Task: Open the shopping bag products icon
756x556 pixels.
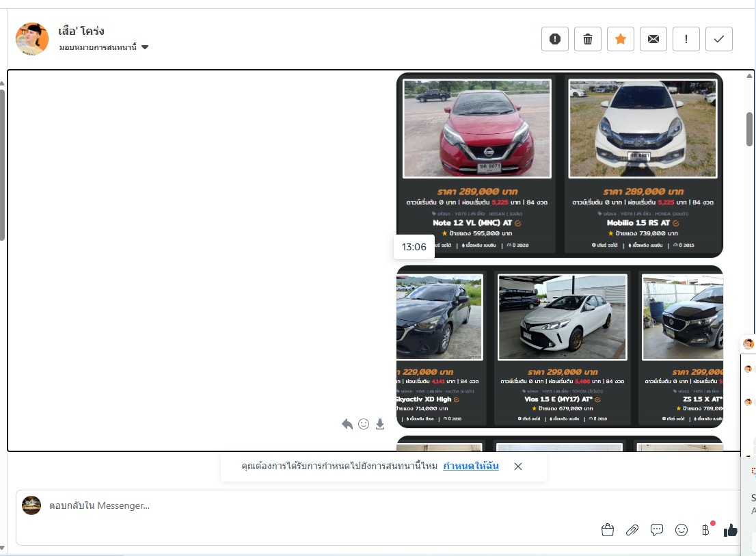Action: tap(607, 529)
